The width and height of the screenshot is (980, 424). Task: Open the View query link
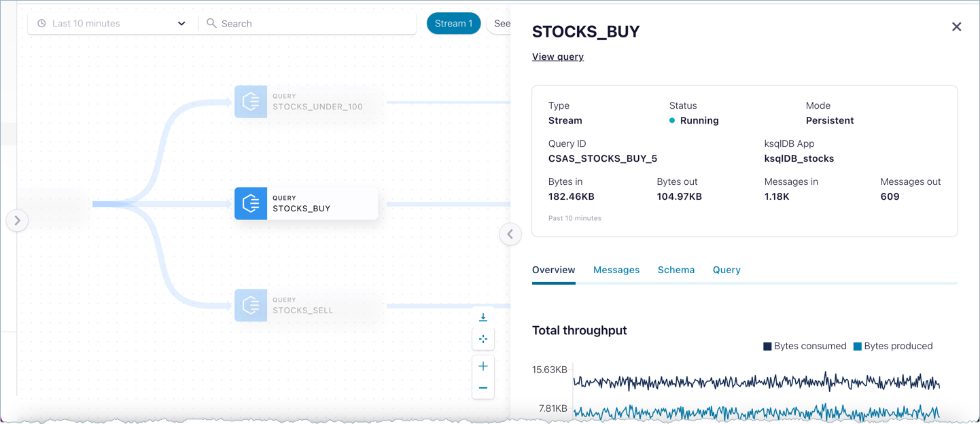point(557,56)
